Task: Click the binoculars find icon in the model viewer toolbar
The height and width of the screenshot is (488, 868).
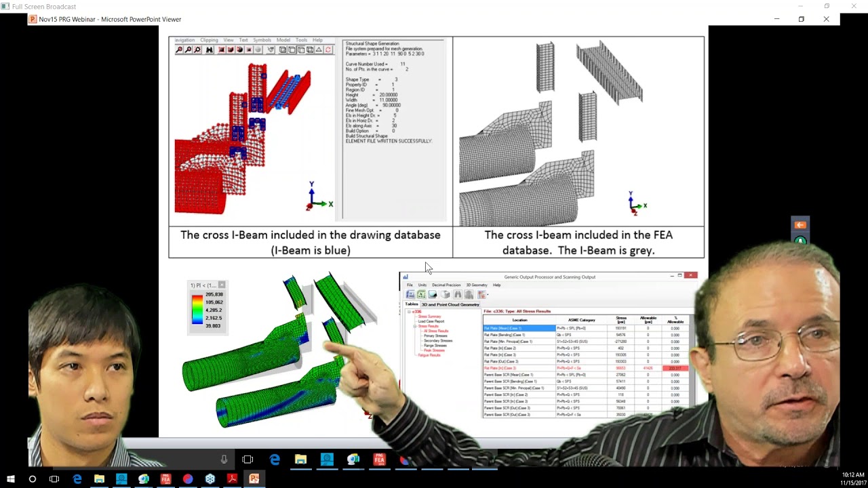Action: tap(210, 49)
